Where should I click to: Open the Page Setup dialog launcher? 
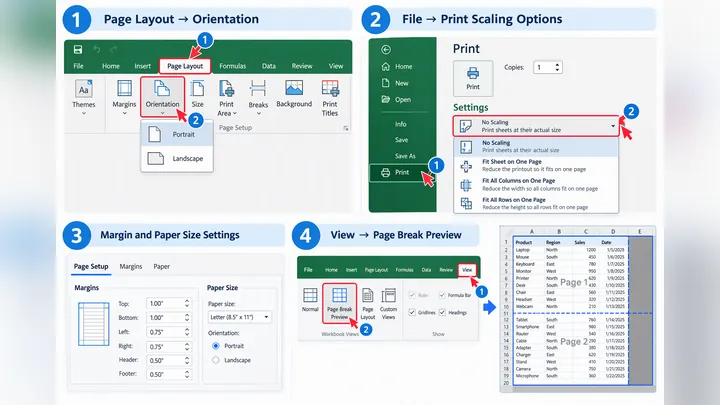click(x=346, y=128)
